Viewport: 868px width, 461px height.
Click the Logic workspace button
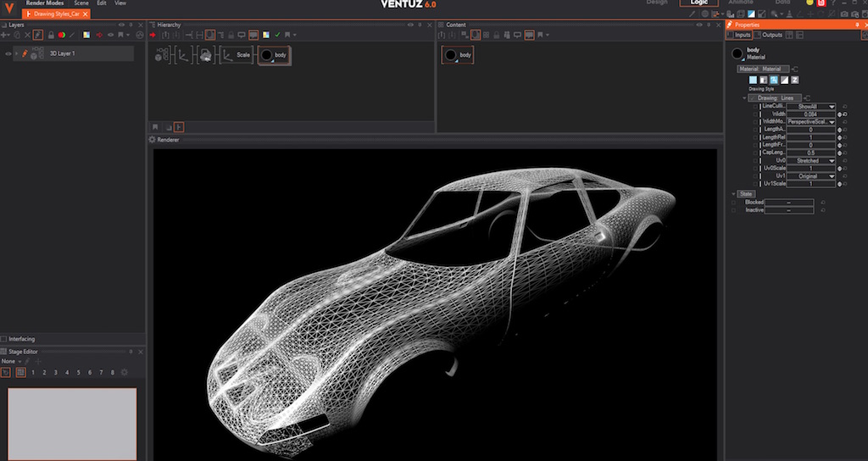698,3
